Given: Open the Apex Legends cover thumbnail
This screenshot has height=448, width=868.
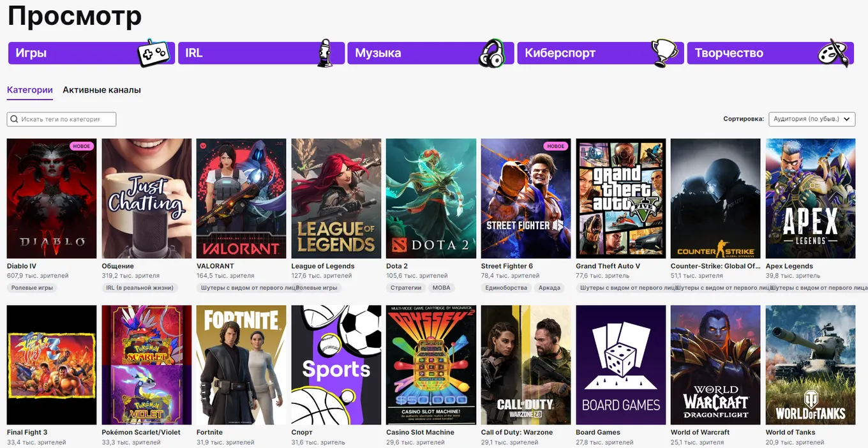Looking at the screenshot, I should pos(811,198).
